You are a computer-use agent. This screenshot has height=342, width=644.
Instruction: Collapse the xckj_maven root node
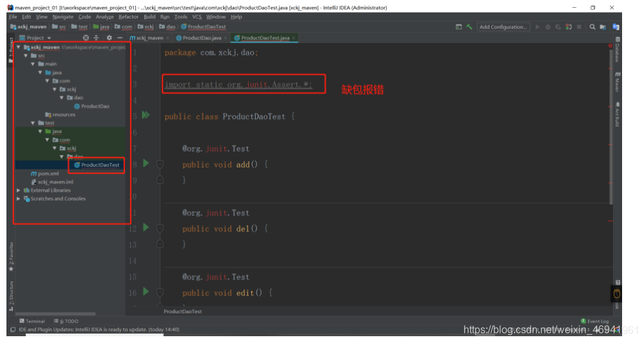19,47
